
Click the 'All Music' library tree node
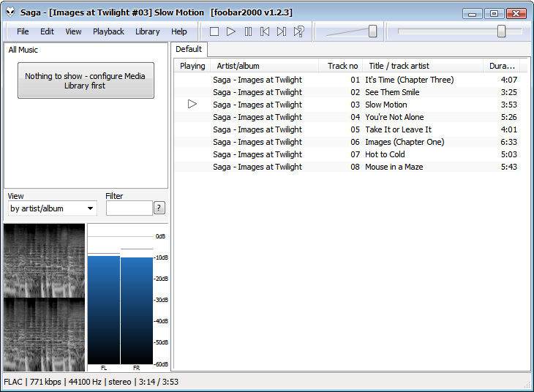[x=23, y=50]
